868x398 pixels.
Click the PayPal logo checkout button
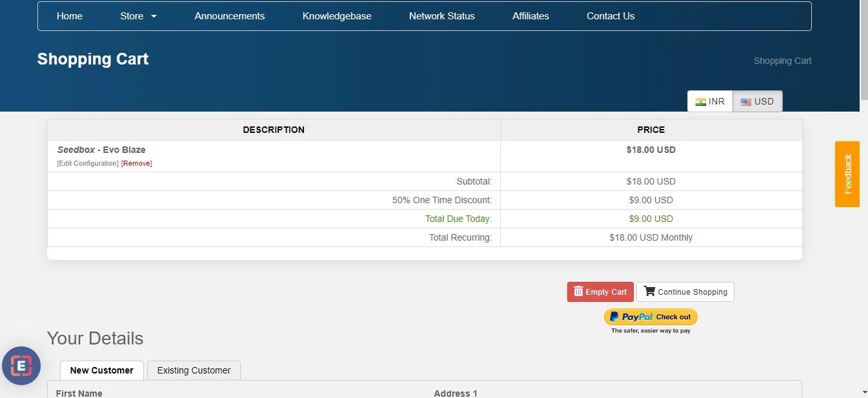point(651,317)
